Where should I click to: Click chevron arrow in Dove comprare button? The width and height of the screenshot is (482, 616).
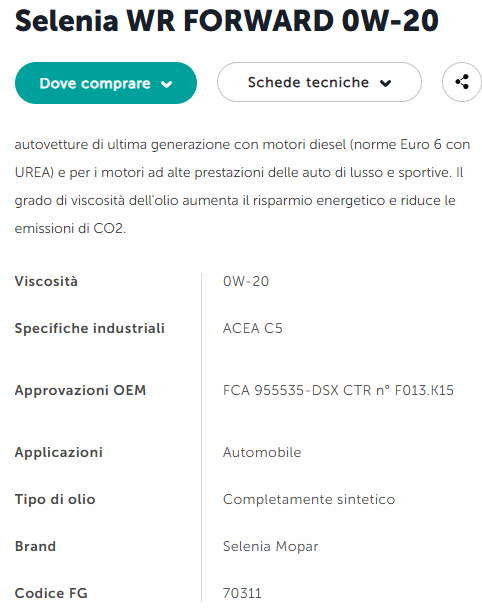point(167,84)
